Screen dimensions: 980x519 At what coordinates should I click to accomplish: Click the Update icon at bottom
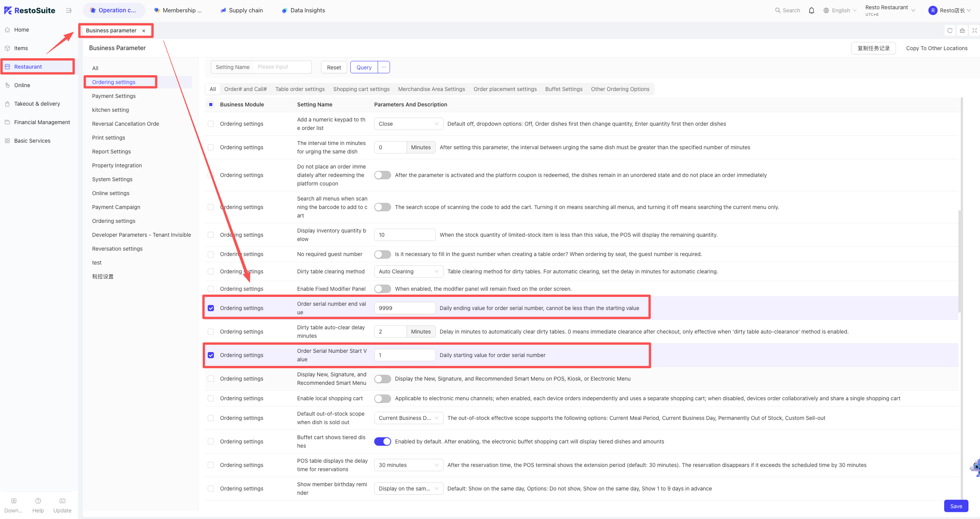pos(62,501)
